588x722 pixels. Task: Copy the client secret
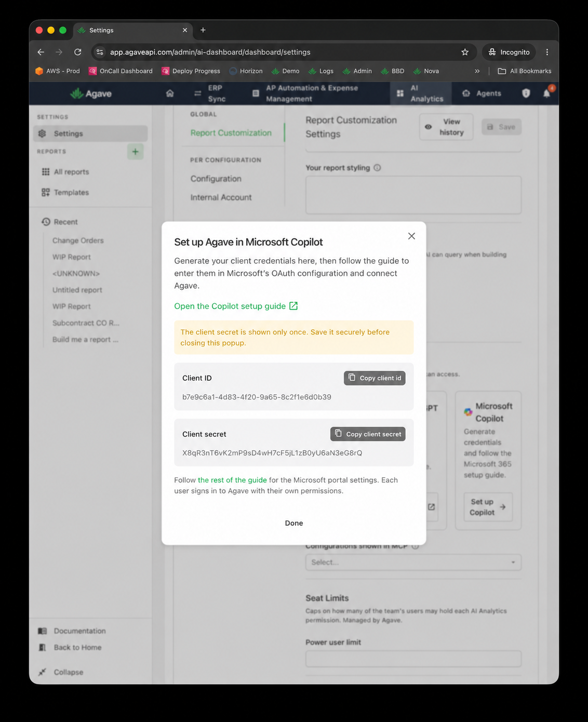coord(368,434)
